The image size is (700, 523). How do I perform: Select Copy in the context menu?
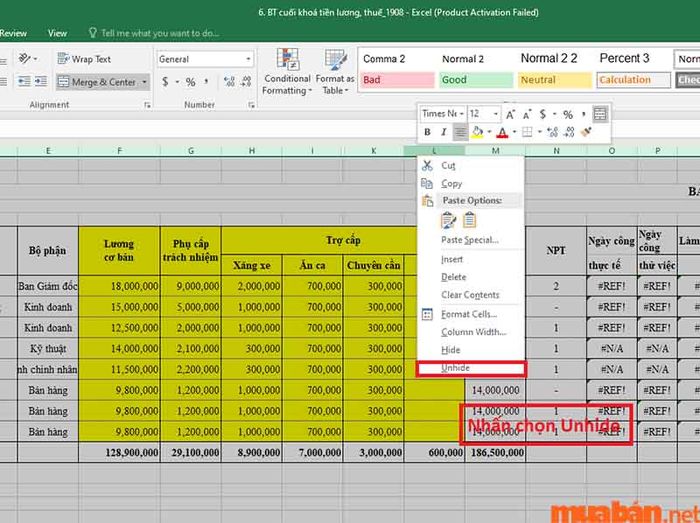point(471,184)
